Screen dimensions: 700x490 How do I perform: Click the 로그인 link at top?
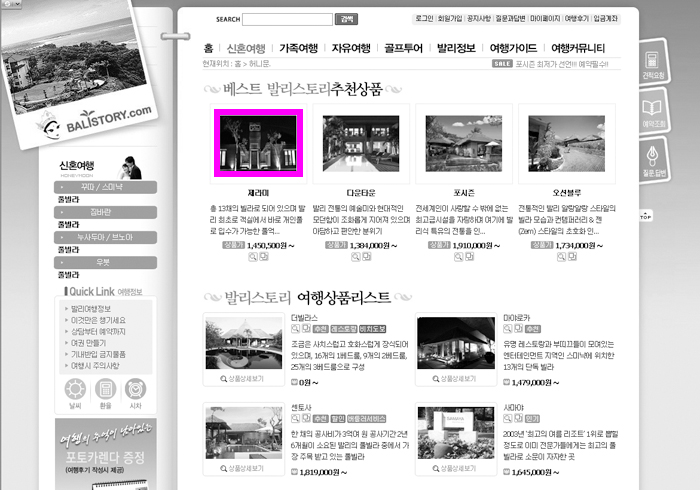[423, 19]
